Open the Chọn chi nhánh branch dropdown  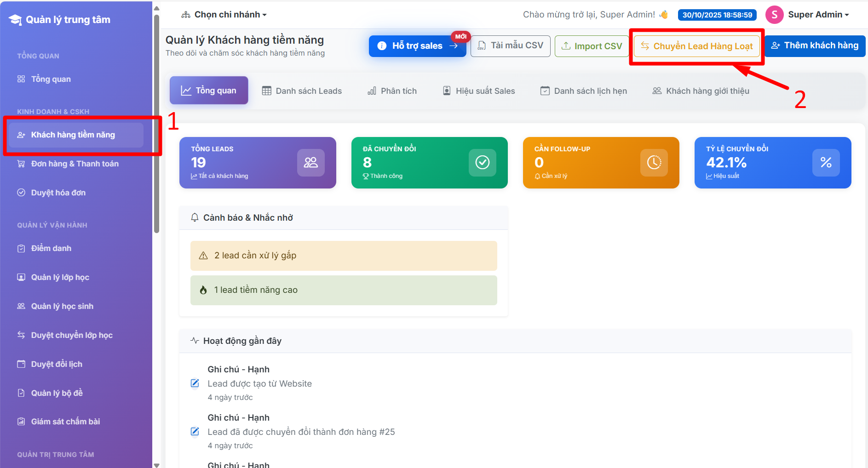[x=224, y=15]
